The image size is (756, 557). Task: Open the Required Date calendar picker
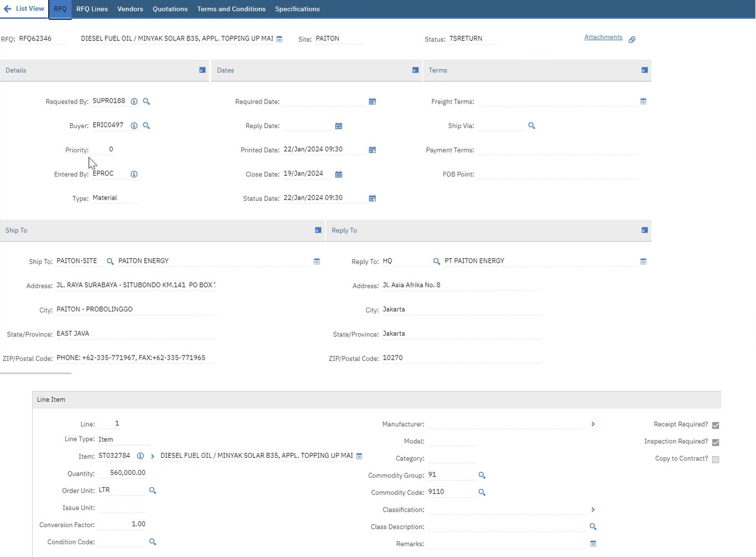tap(372, 101)
